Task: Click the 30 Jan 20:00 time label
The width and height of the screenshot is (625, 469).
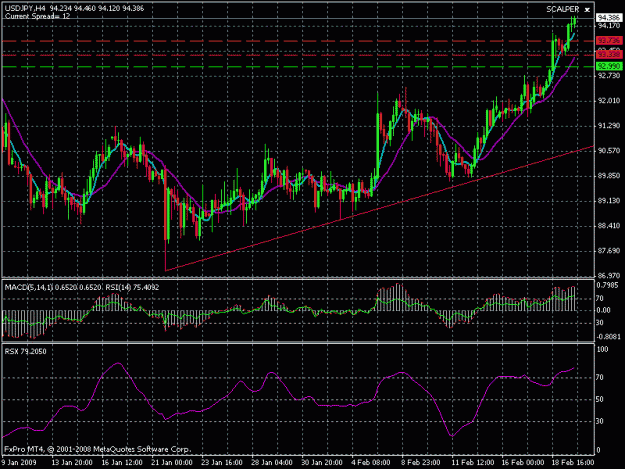Action: [322, 463]
